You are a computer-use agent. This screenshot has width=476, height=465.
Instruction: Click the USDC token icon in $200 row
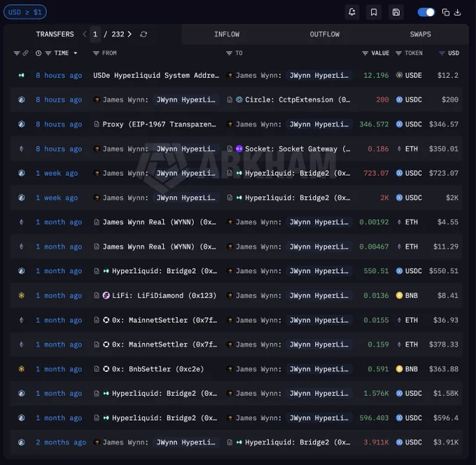pos(399,99)
